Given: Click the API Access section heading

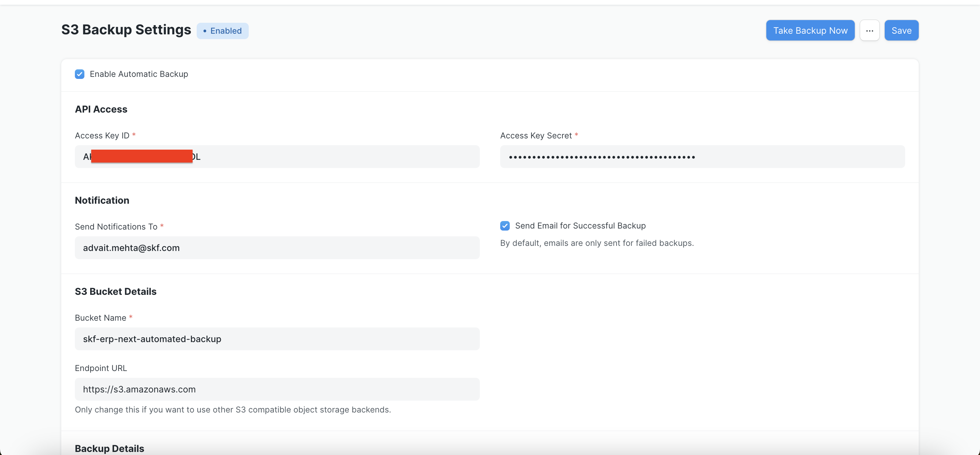Looking at the screenshot, I should 101,109.
